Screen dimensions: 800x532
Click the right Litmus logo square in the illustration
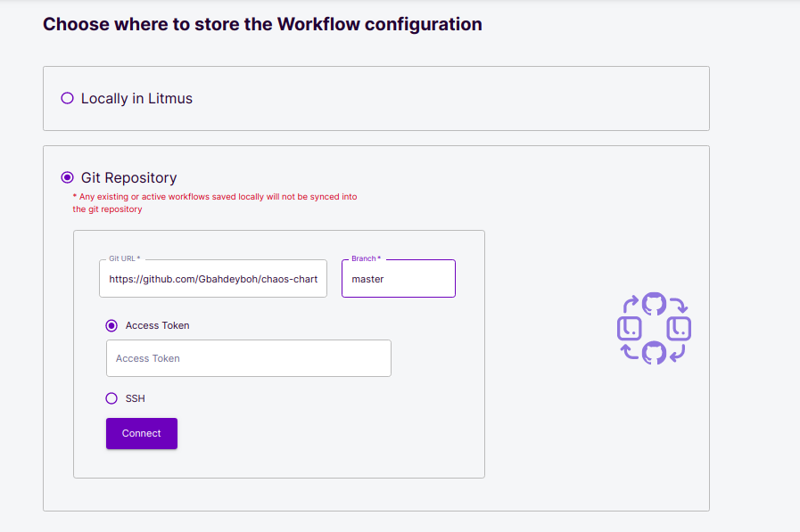679,328
